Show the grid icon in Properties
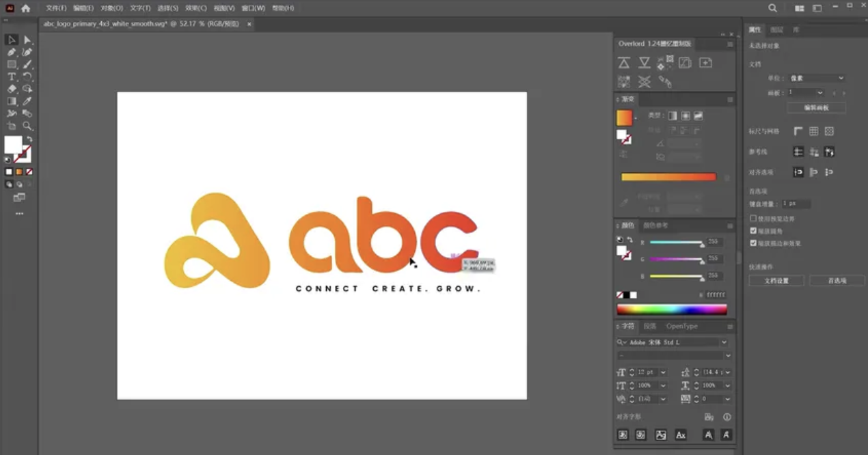Image resolution: width=868 pixels, height=455 pixels. pos(813,131)
